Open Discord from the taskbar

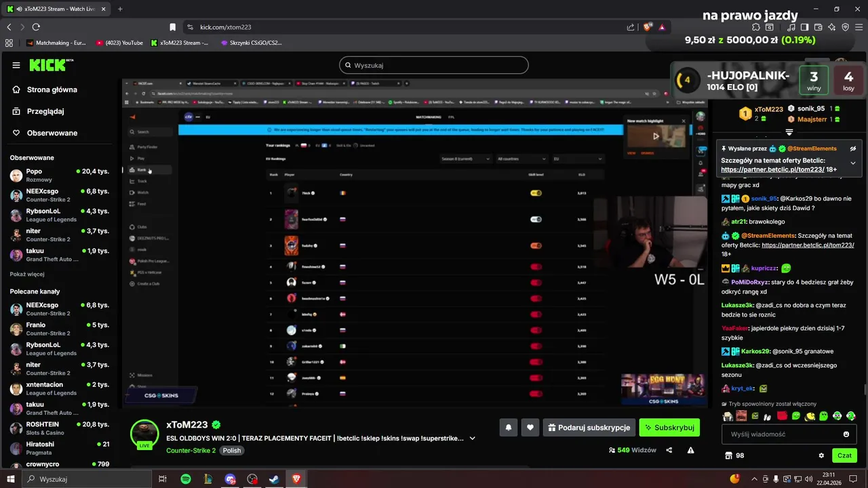click(x=230, y=479)
